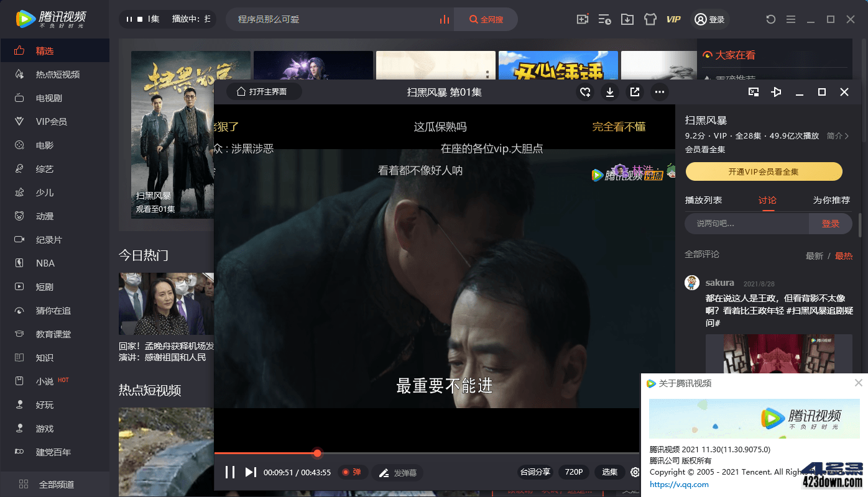Click the 播放中 now-playing pill
The height and width of the screenshot is (497, 868).
(167, 19)
